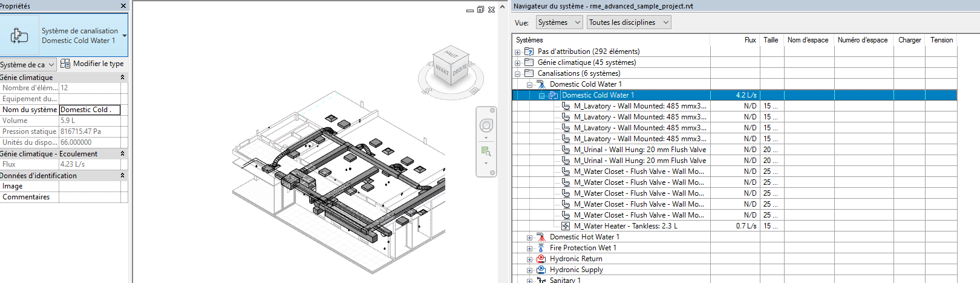The image size is (980, 283).
Task: Click the Domestic Hot Water 1 faucet icon
Action: point(541,237)
